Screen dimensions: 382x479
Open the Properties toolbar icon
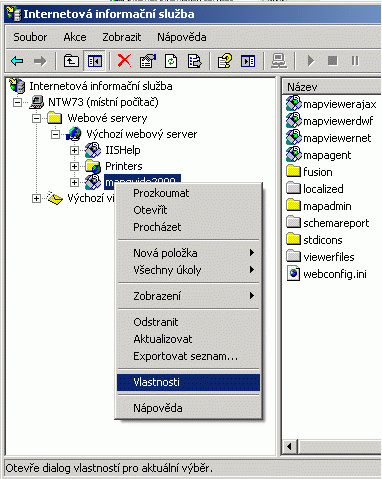point(148,61)
